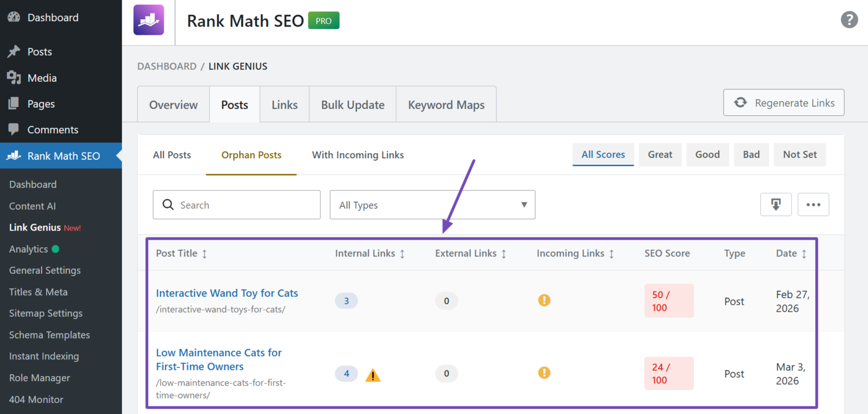Viewport: 868px width, 414px height.
Task: Open Analytics in sidebar
Action: (29, 249)
